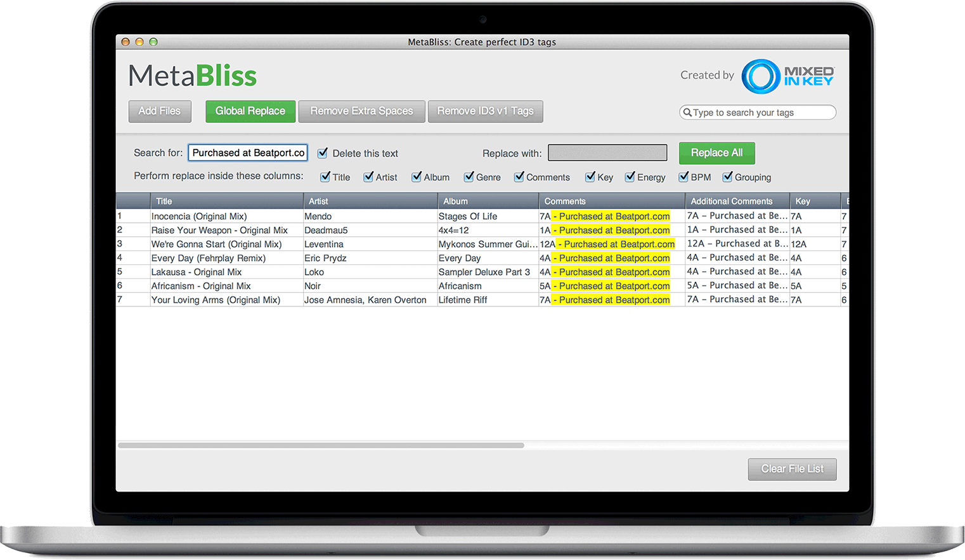
Task: Click Remove Extra Spaces
Action: [361, 111]
